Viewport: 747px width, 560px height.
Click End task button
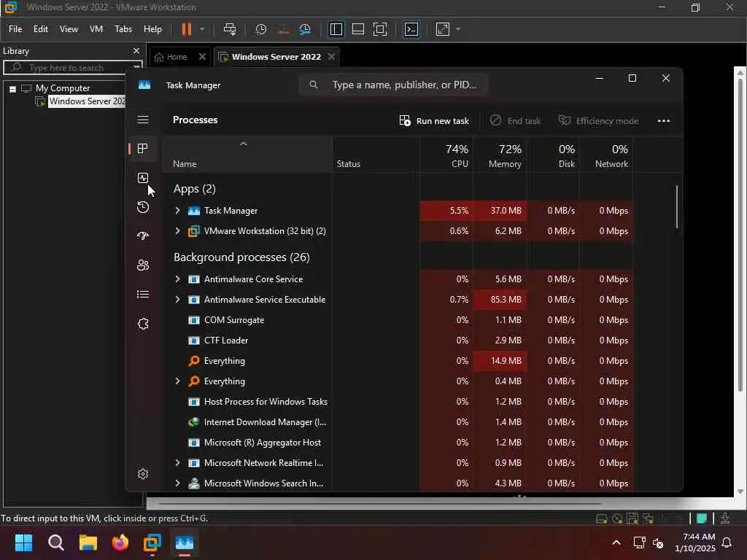(516, 121)
